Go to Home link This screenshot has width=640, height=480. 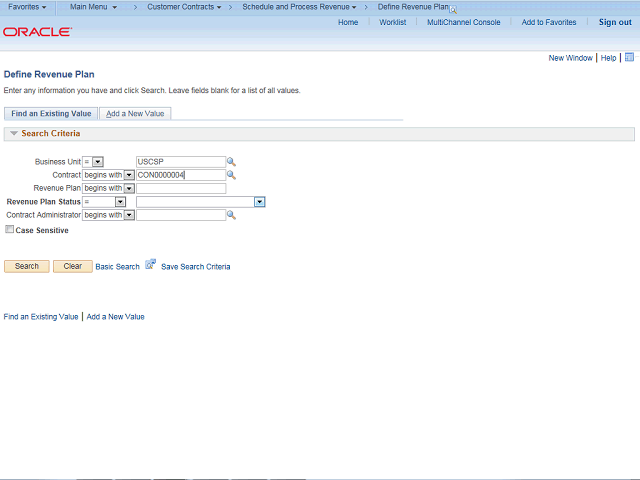coord(348,22)
